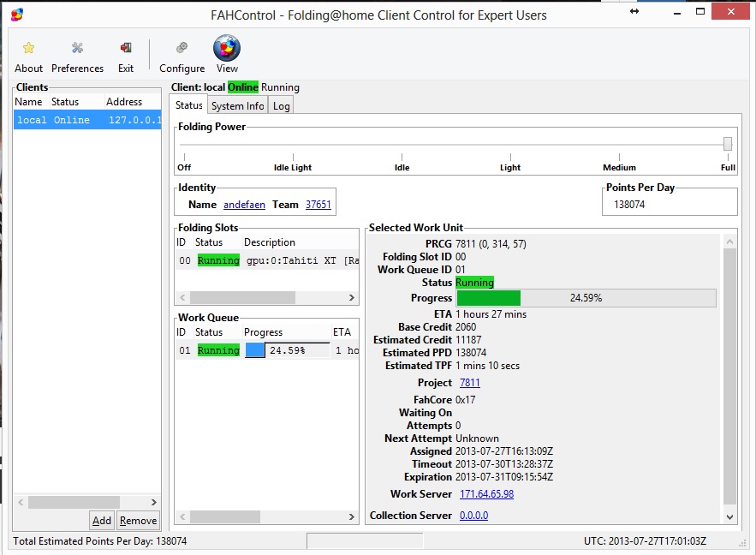This screenshot has height=555, width=756.
Task: Click the Folding Power slider handle at Full
Action: pyautogui.click(x=728, y=143)
